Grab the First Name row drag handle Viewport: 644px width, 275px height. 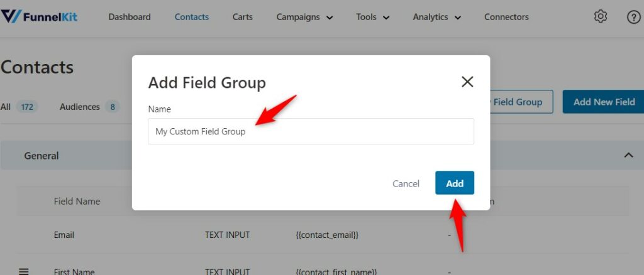point(24,271)
